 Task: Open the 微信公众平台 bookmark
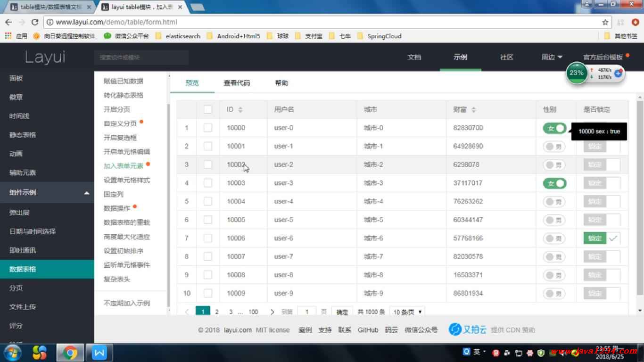coord(126,36)
